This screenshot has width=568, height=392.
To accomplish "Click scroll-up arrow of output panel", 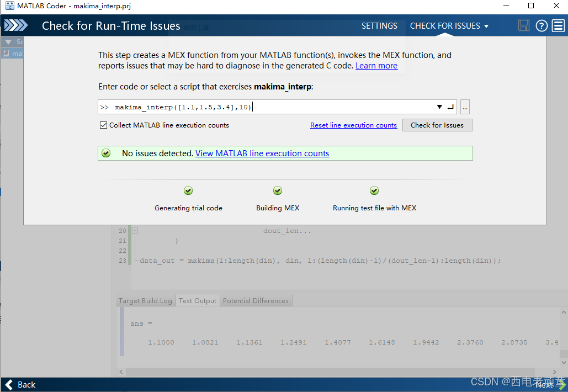I will point(564,312).
